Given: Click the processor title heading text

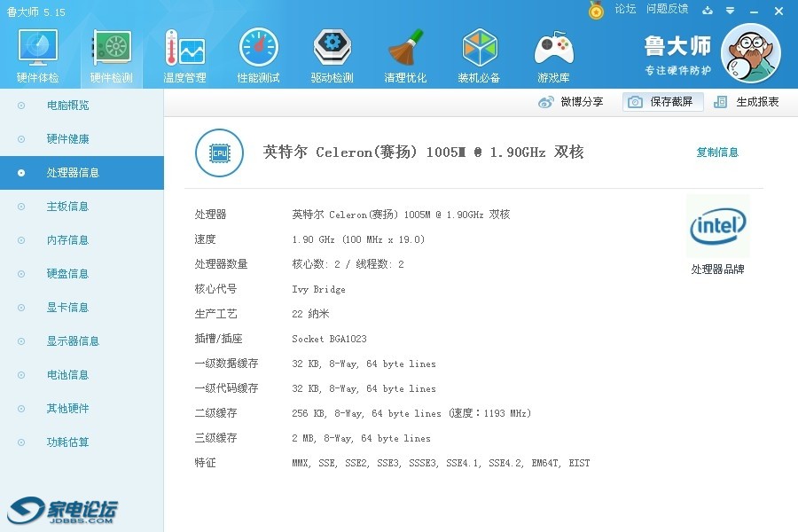Looking at the screenshot, I should coord(424,153).
